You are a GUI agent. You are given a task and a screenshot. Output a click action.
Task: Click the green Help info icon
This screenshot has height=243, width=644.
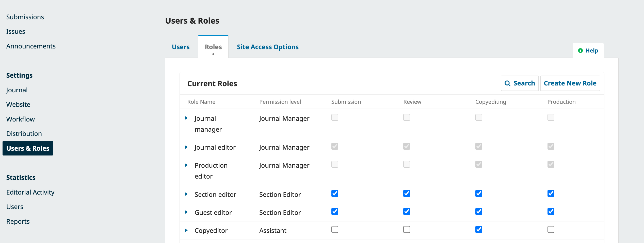point(580,50)
